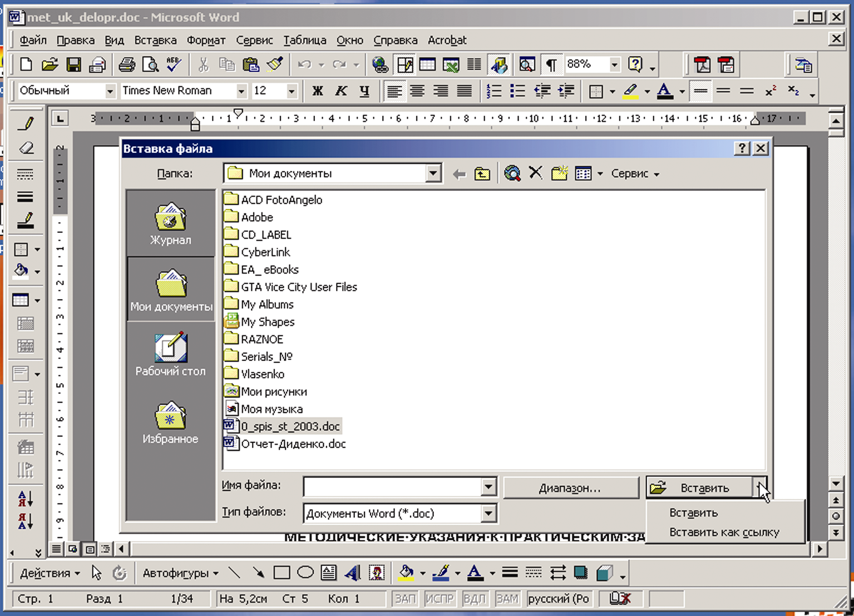Show paragraph marks with the pilcrow icon

tap(551, 65)
